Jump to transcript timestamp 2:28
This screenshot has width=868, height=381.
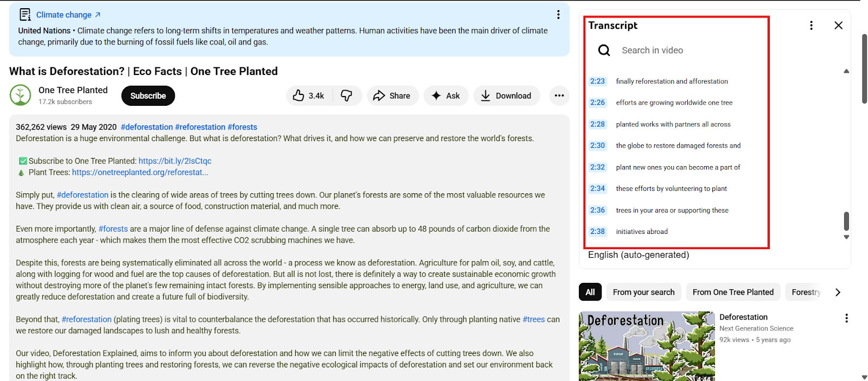click(x=597, y=124)
